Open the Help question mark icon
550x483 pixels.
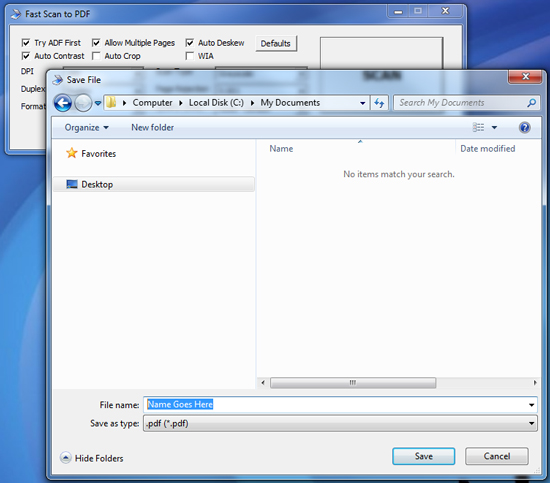coord(524,127)
